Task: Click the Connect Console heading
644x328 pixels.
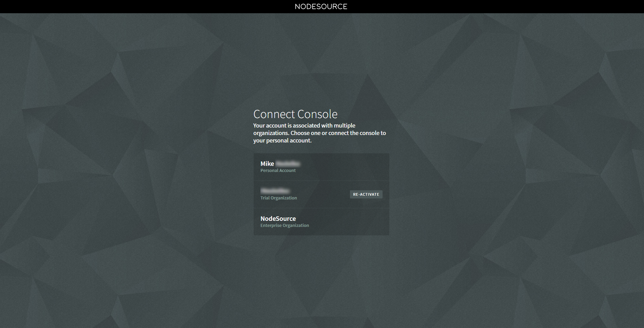Action: pos(295,114)
